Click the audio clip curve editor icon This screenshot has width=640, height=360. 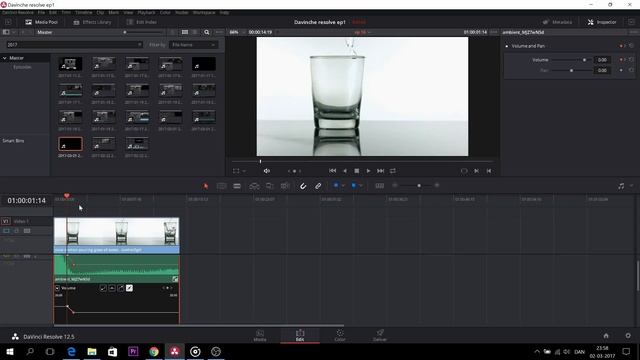point(175,279)
